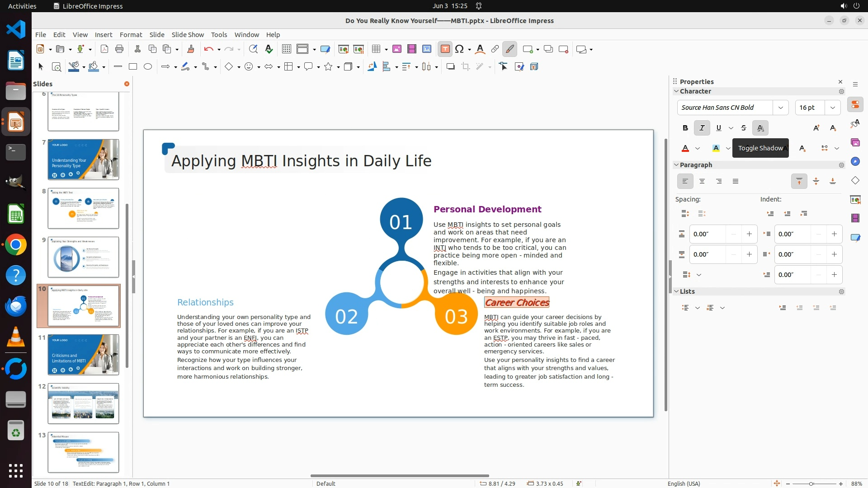Toggle Bold in Character panel
The width and height of the screenshot is (868, 488).
click(x=685, y=128)
